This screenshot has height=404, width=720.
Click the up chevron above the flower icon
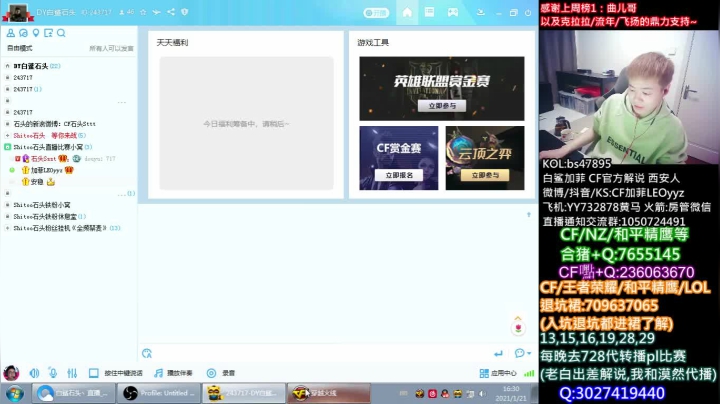tap(518, 318)
